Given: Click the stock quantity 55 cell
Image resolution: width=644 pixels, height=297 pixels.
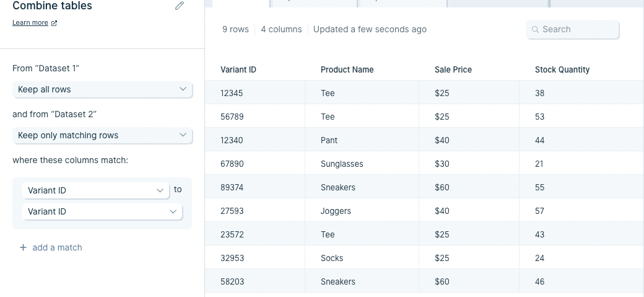Looking at the screenshot, I should (x=581, y=187).
